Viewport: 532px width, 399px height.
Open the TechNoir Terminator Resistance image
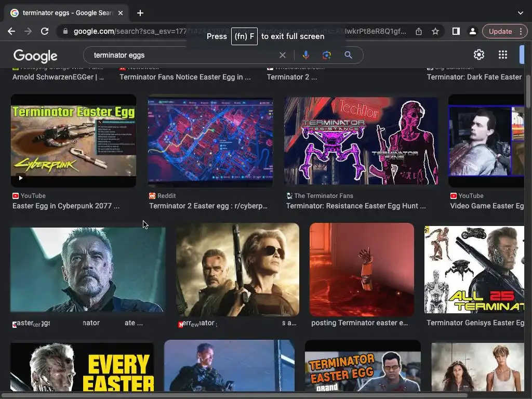pos(361,141)
